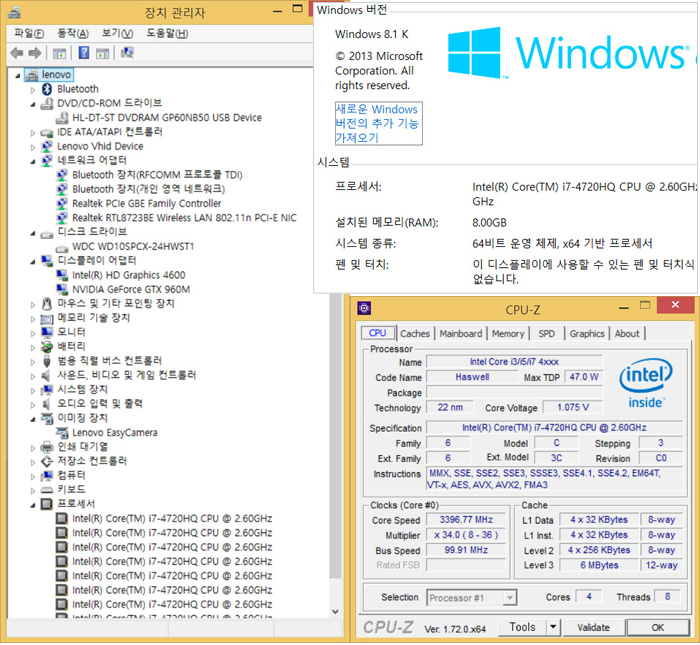Click the 새로운 Windows 버전의 추가 기능 가져오기 link
The image size is (700, 645).
coord(378,124)
